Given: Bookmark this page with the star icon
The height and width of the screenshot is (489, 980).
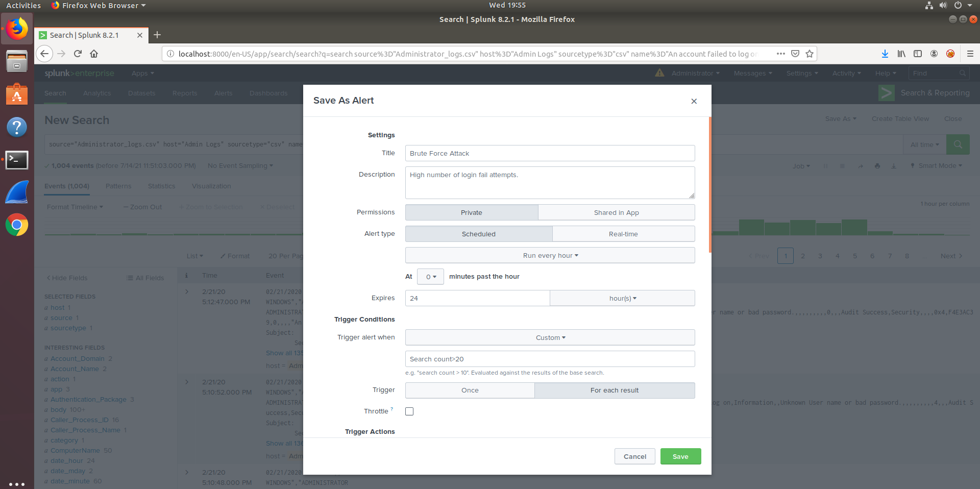Looking at the screenshot, I should tap(810, 54).
